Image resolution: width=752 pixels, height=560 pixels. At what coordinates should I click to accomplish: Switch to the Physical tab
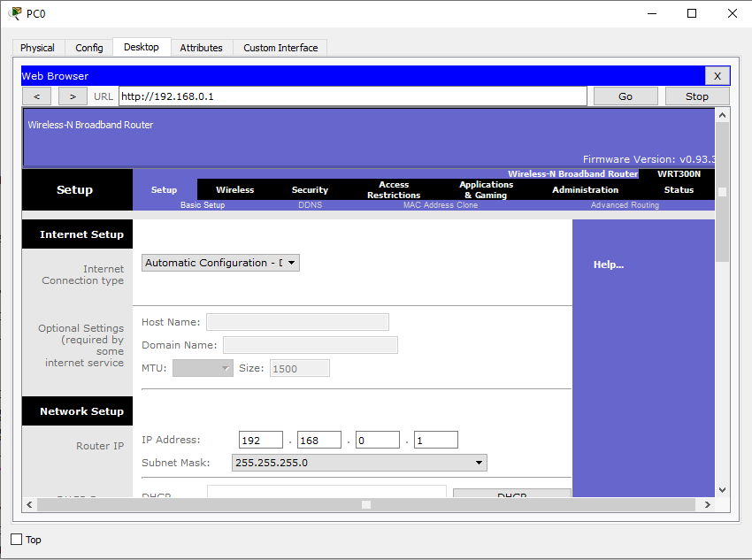37,48
